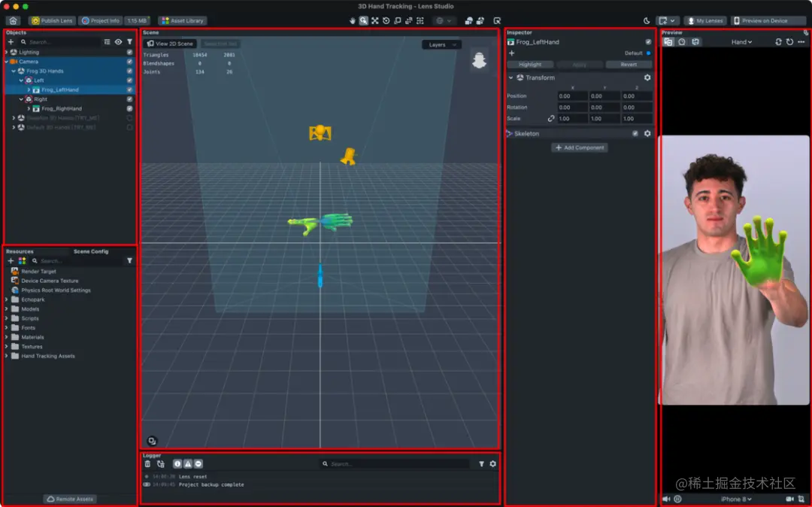Disable Frog_RightHand object checkbox
This screenshot has height=507, width=812.
click(129, 109)
